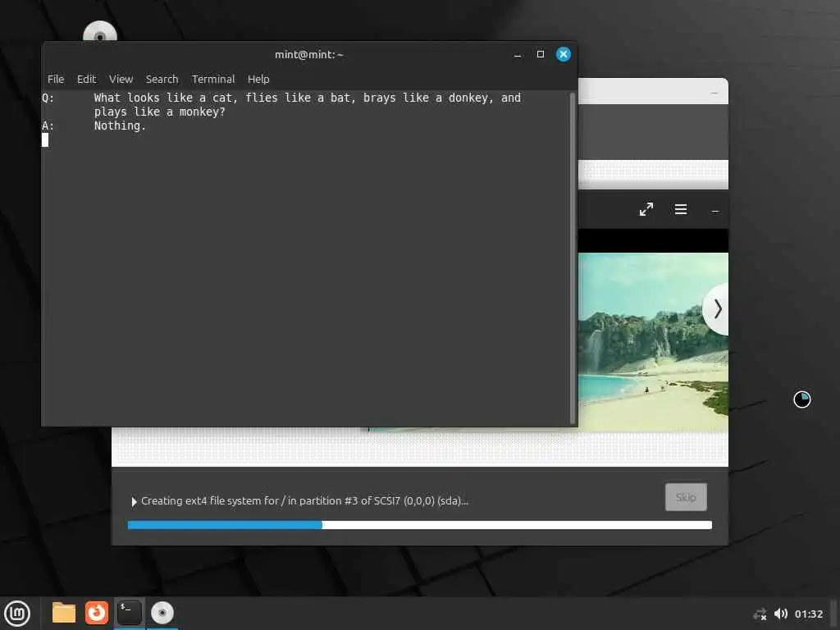Maximize the mint@mint terminal window

(x=540, y=54)
